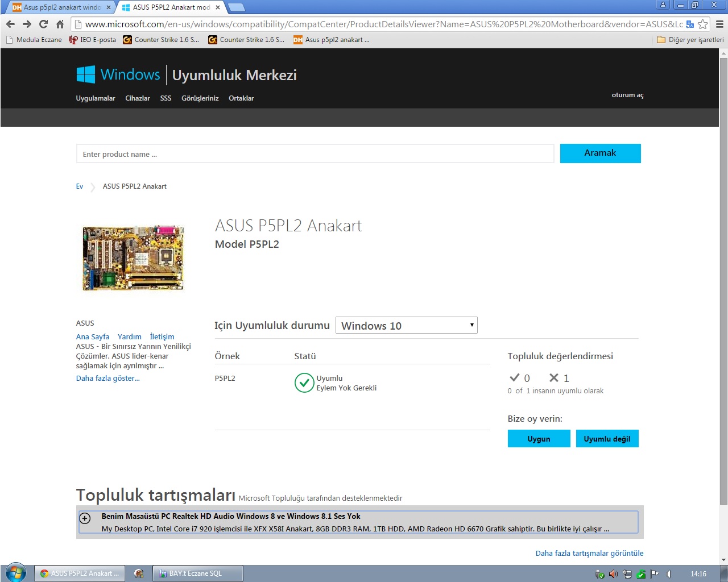Image resolution: width=728 pixels, height=582 pixels.
Task: Click the Uyumluluk Merkezi header title
Action: pyautogui.click(x=234, y=75)
